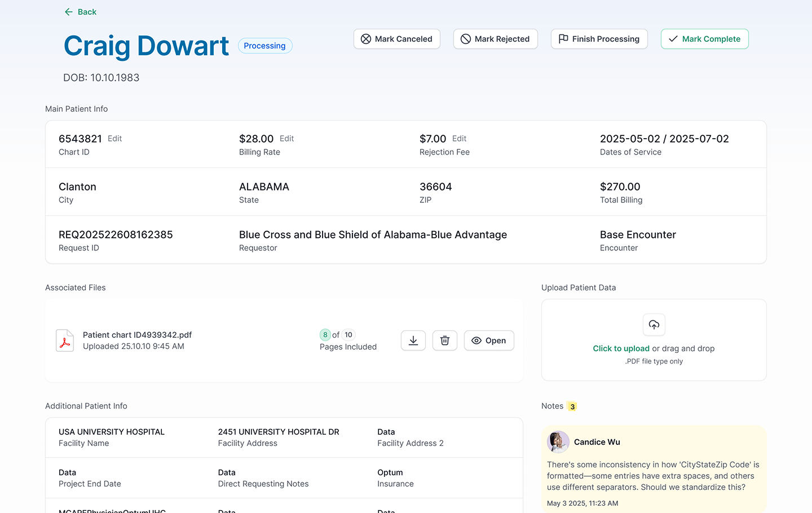
Task: Edit the Rejection Fee value
Action: [459, 139]
